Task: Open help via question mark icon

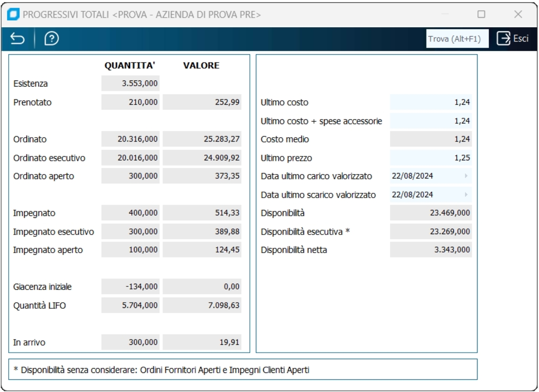Action: click(52, 38)
